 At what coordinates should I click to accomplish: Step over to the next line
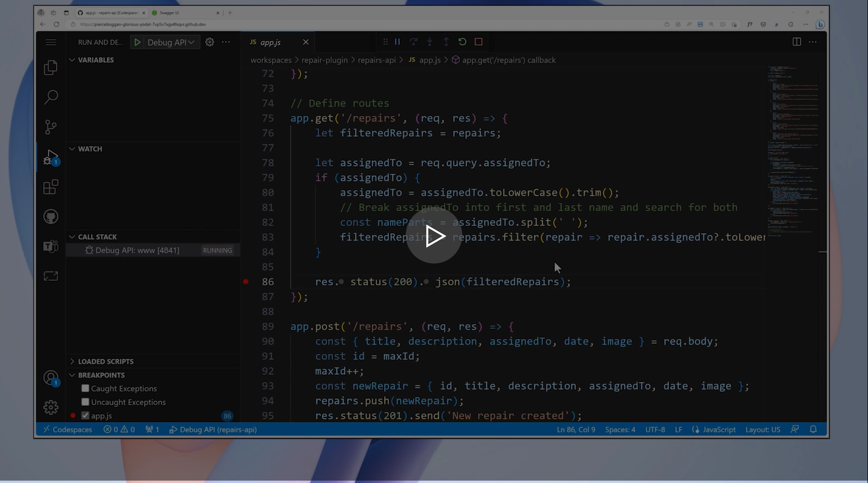coord(413,42)
